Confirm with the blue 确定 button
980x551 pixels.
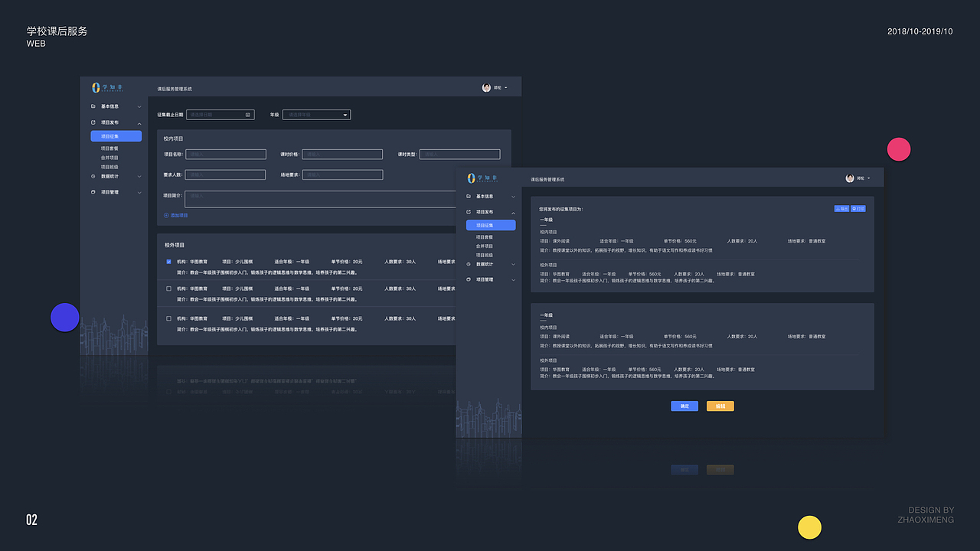coord(684,406)
